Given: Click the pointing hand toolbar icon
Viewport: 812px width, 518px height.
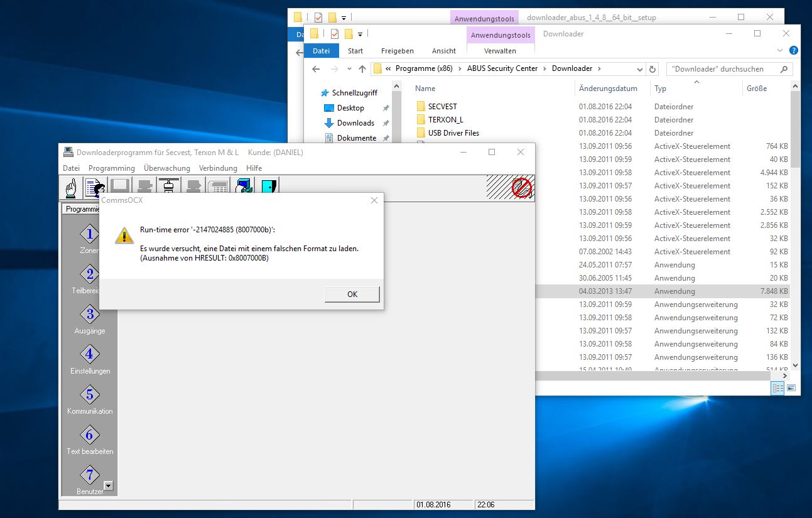Looking at the screenshot, I should tap(72, 188).
